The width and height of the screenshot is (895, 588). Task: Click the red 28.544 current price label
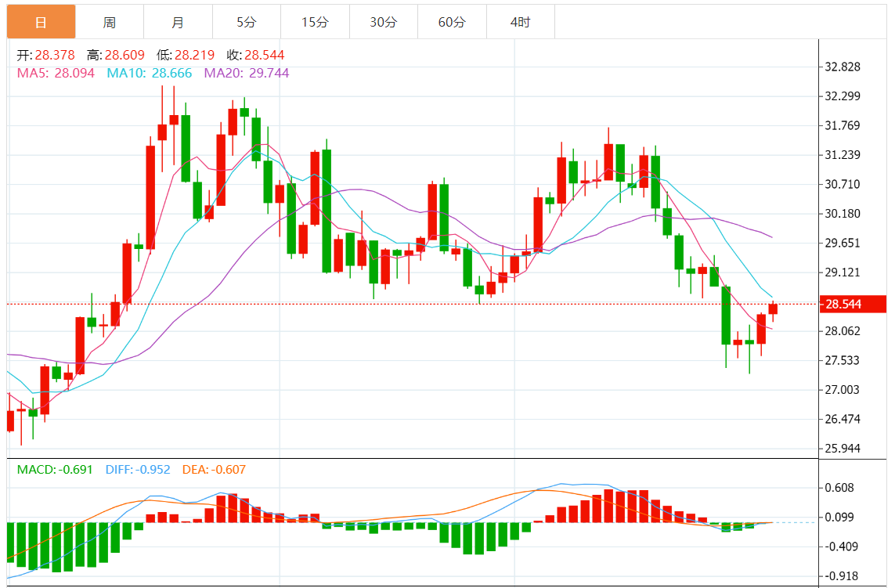tap(853, 305)
